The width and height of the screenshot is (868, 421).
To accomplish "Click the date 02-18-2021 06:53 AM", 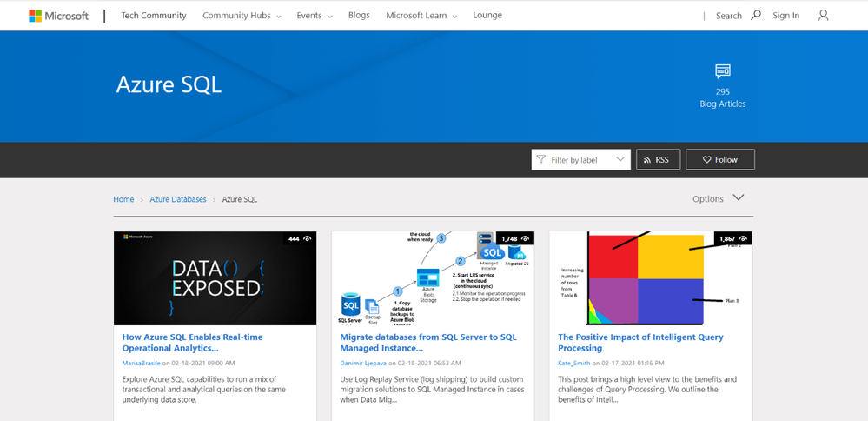I will [429, 364].
